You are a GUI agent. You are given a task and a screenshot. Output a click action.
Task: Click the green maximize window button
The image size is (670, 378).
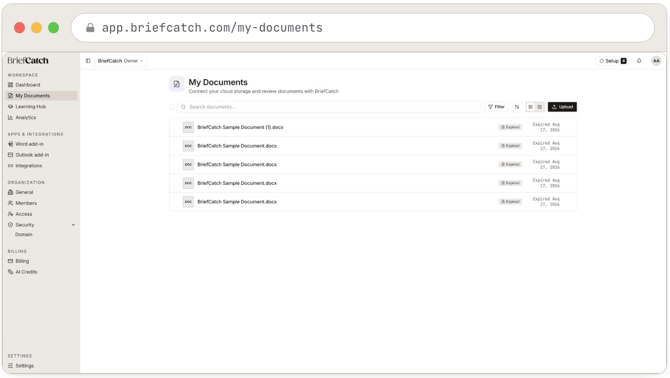click(53, 28)
